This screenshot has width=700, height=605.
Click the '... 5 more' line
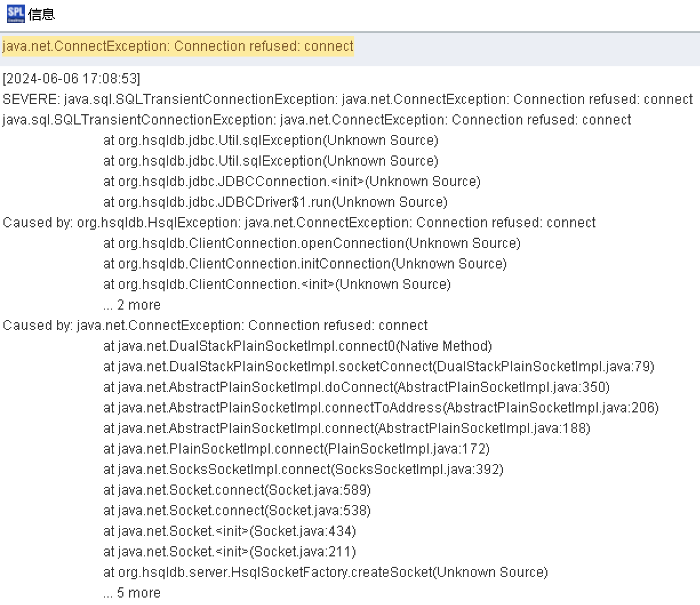pos(132,592)
